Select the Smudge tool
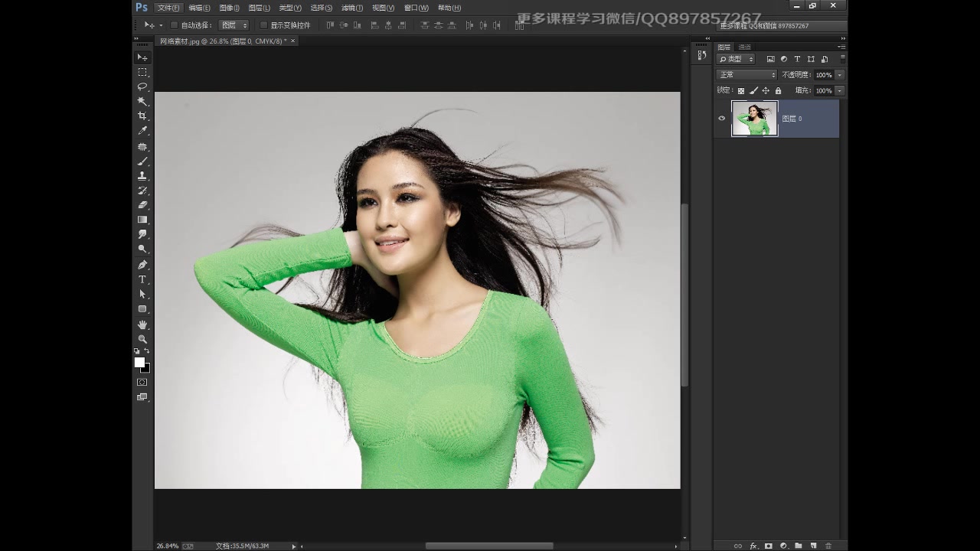 click(x=142, y=234)
